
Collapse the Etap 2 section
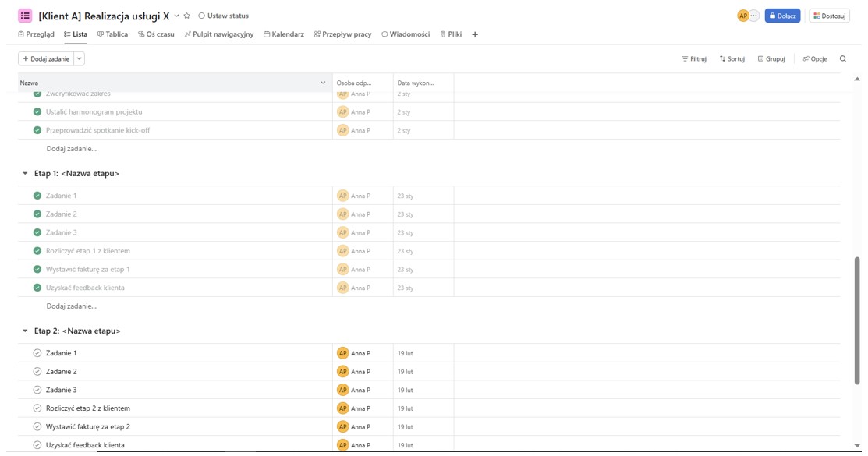pyautogui.click(x=25, y=331)
